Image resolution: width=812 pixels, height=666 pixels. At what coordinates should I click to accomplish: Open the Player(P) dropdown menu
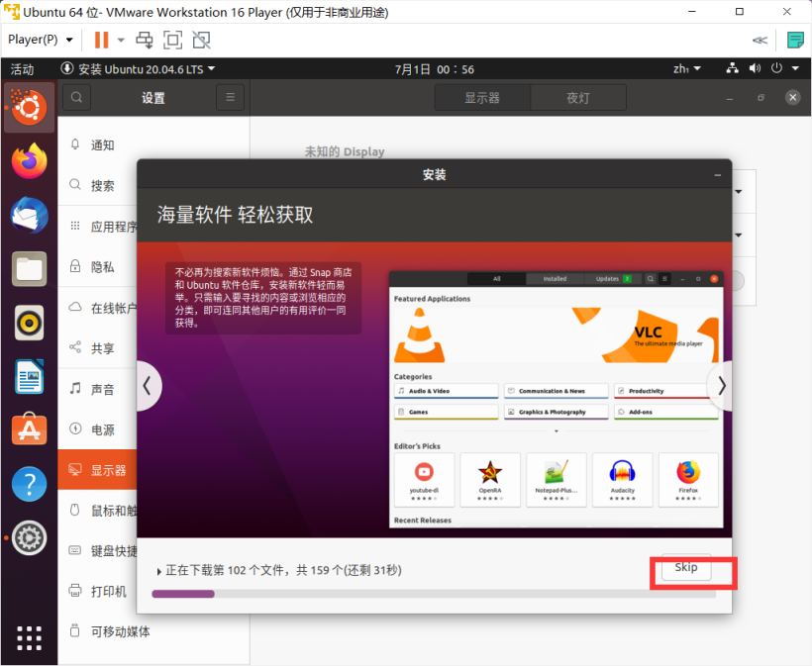point(41,40)
